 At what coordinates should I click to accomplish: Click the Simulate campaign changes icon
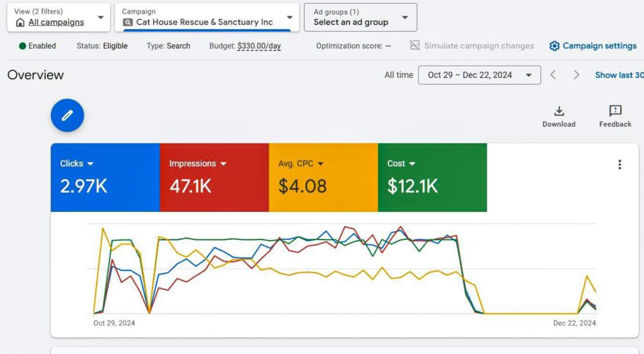click(415, 45)
